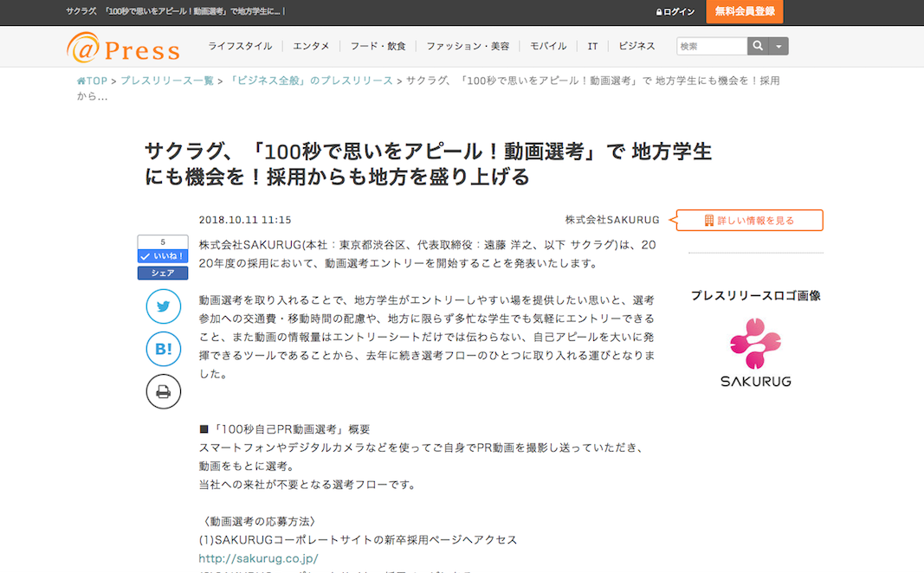924x573 pixels.
Task: Click the 詳しい情報を見る button
Action: click(x=750, y=220)
